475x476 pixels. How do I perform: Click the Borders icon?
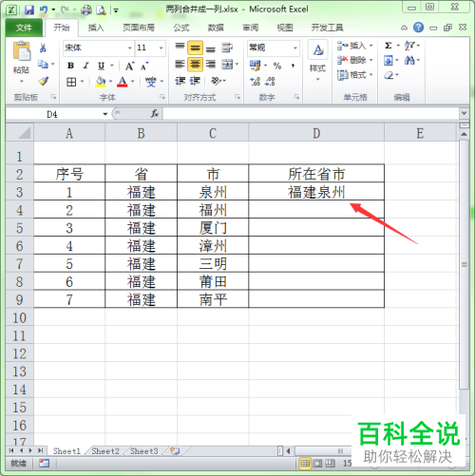click(x=71, y=82)
